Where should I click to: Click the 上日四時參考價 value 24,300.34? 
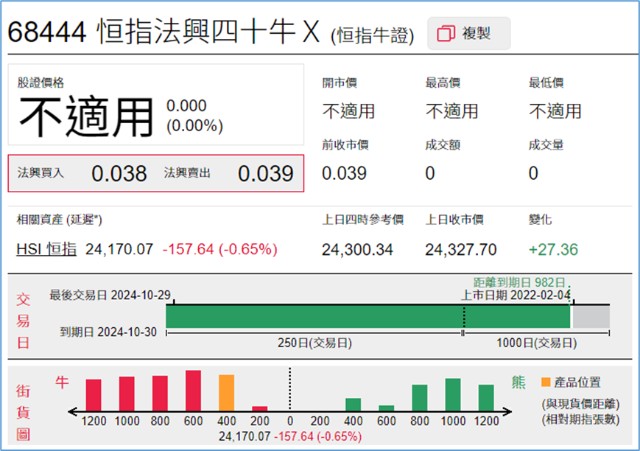click(x=357, y=250)
